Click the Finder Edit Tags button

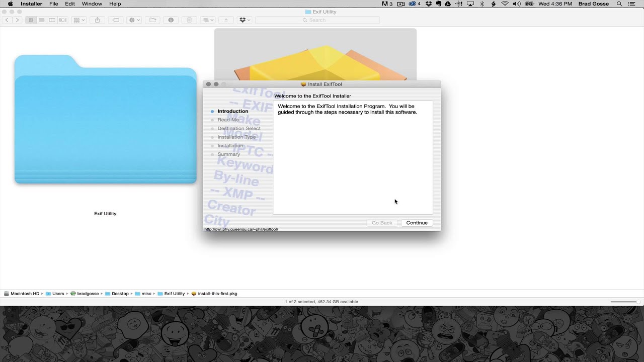pyautogui.click(x=116, y=20)
